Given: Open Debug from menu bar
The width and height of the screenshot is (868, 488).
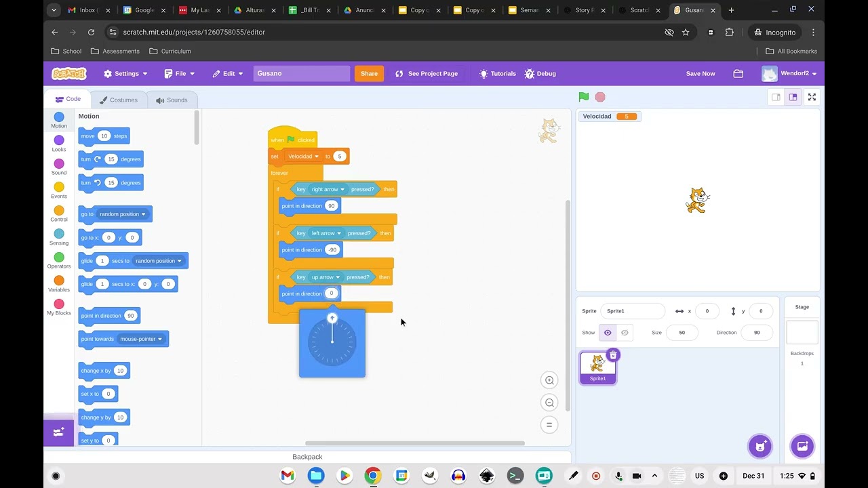Looking at the screenshot, I should 540,73.
